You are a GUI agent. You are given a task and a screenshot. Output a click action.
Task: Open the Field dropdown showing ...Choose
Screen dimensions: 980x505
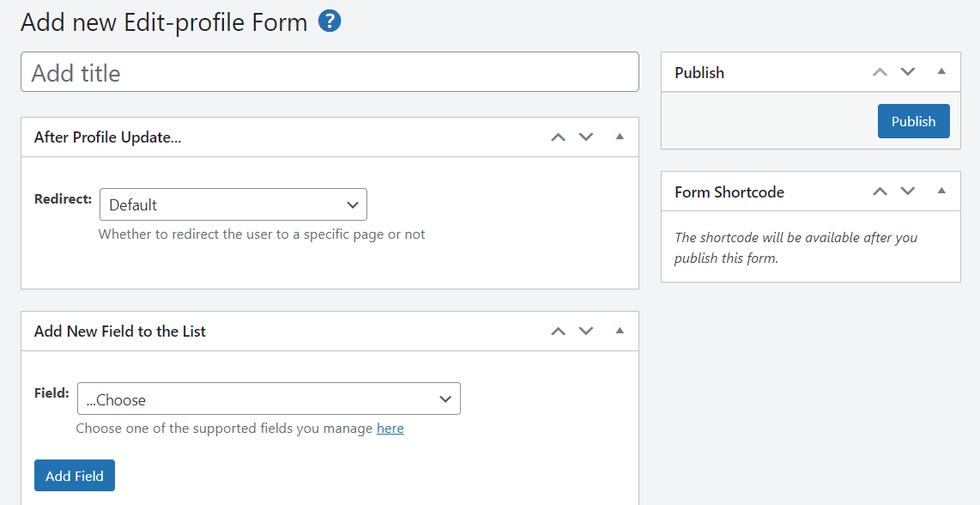(269, 399)
